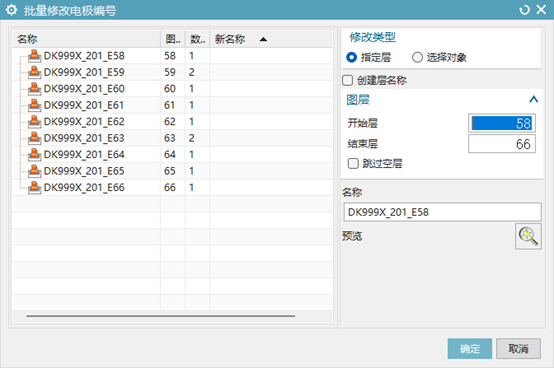Click the gear icon in title bar
This screenshot has width=554, height=368.
[11, 10]
